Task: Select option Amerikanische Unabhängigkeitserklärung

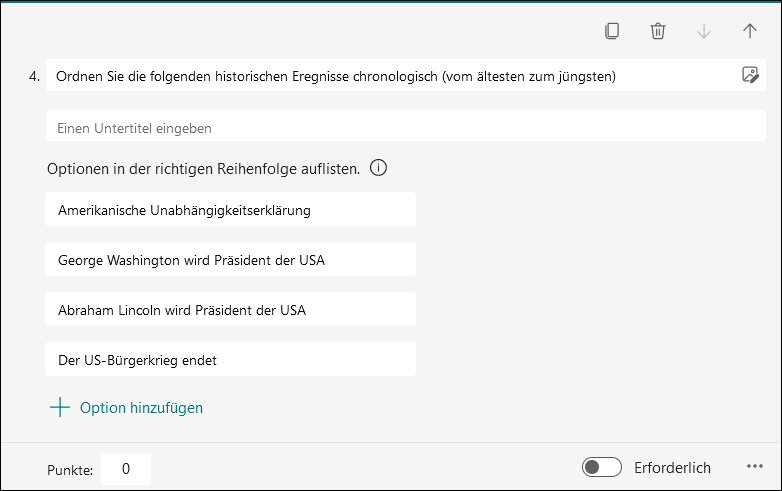Action: click(x=230, y=209)
